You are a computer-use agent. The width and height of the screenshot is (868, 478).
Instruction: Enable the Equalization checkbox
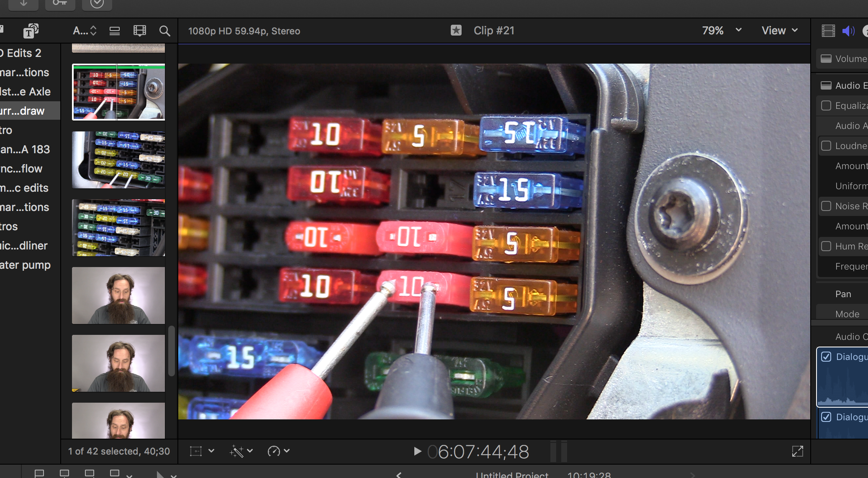[826, 105]
